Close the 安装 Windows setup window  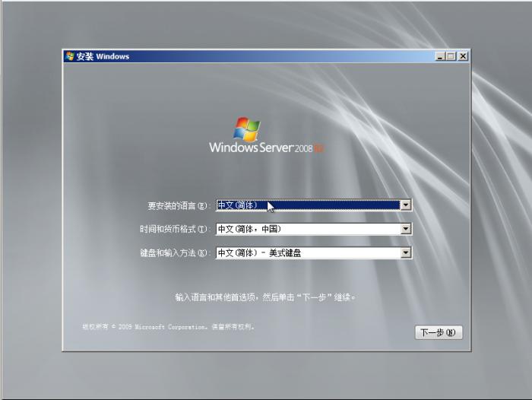tap(463, 56)
